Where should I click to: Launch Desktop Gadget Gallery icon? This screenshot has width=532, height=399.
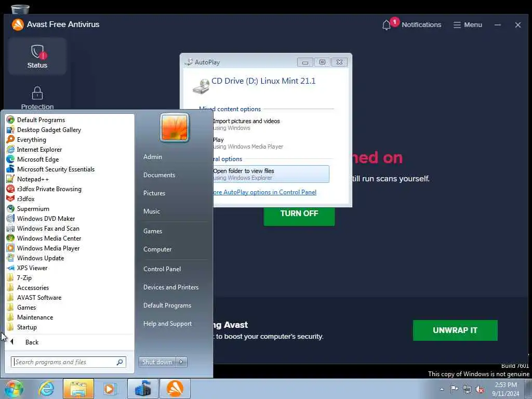click(x=10, y=129)
